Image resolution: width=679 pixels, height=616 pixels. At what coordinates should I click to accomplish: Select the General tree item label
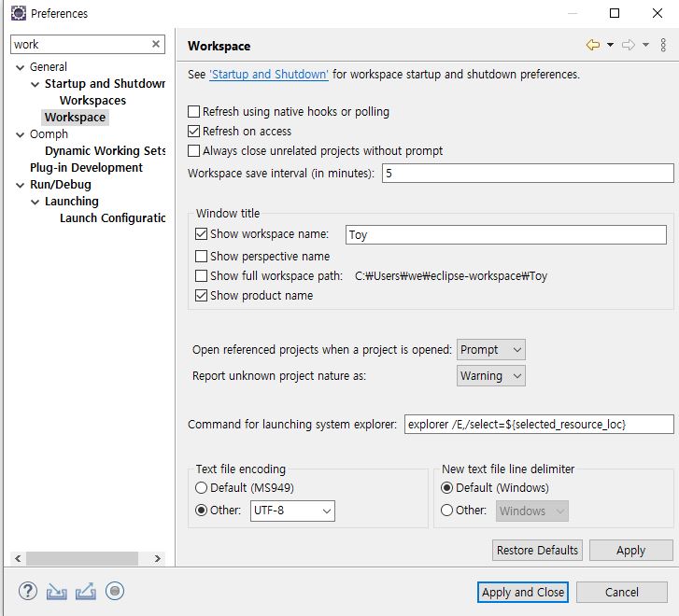(x=48, y=67)
